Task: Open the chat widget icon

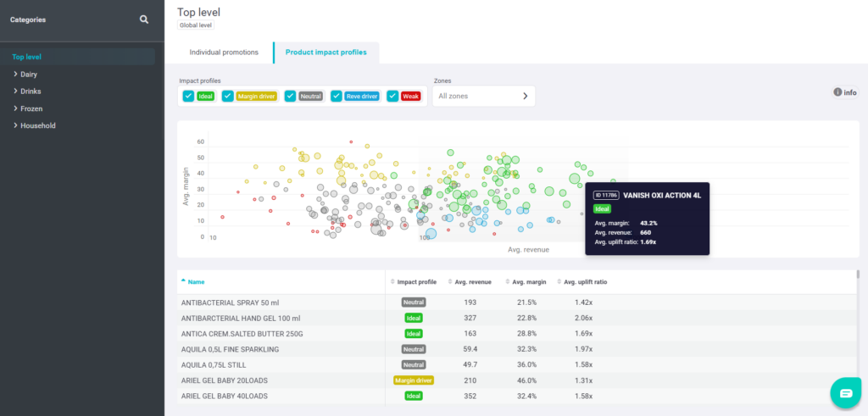Action: click(845, 393)
